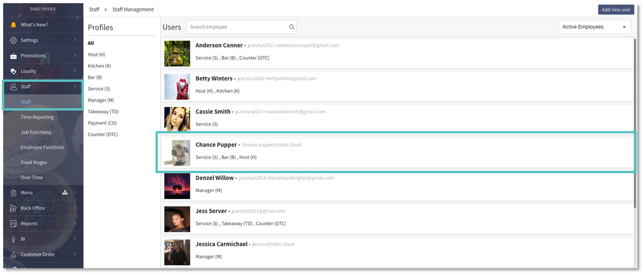This screenshot has width=644, height=275.
Task: Open Chance Pupper's profile photo
Action: click(x=177, y=153)
